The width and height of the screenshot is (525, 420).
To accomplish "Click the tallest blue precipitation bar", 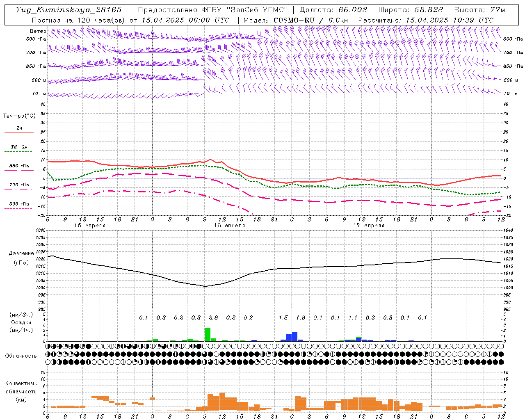I will [x=294, y=336].
